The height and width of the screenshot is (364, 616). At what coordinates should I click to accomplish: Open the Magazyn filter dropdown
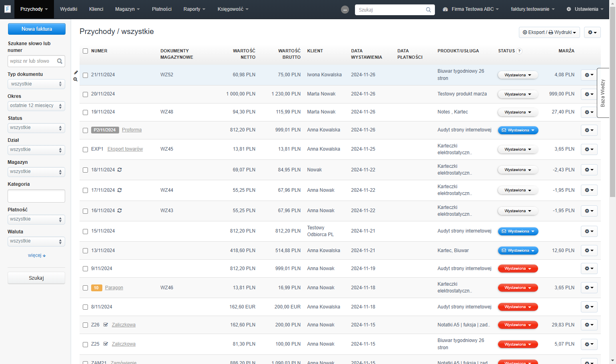coord(36,172)
